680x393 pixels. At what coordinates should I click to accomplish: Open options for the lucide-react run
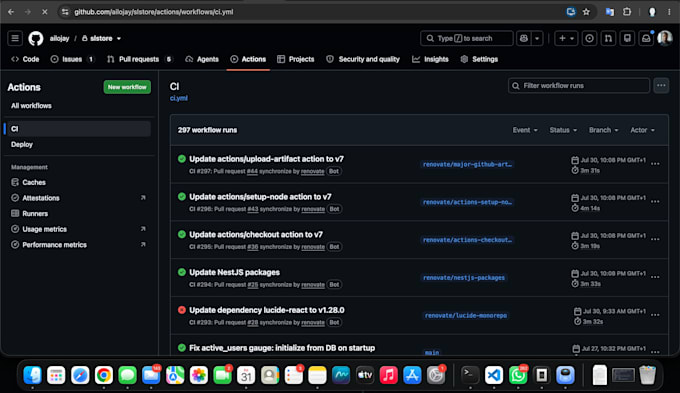655,315
